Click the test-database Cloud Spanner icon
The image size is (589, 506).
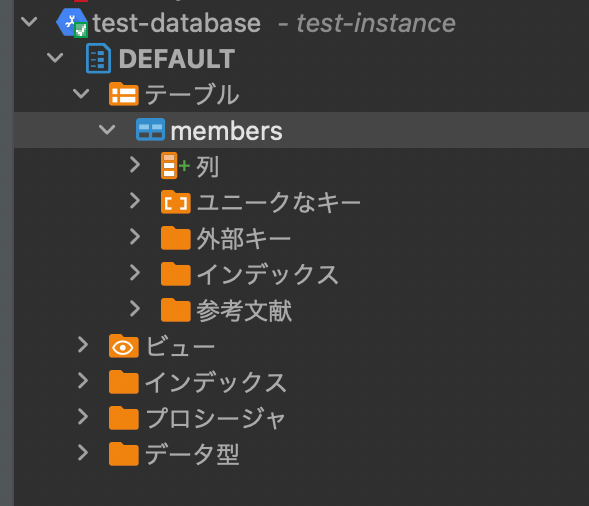click(72, 23)
